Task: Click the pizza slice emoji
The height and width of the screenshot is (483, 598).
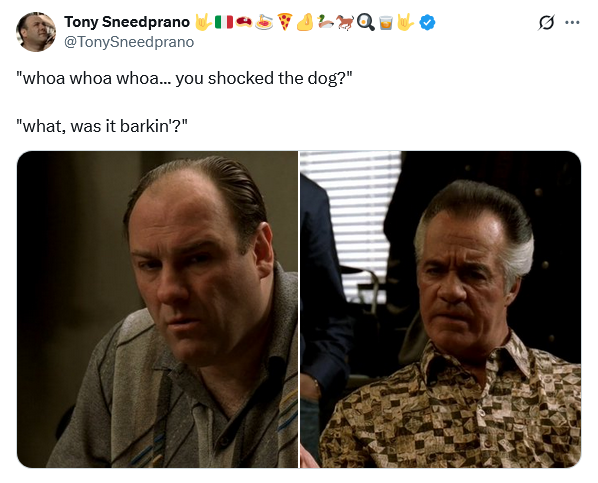Action: point(285,22)
